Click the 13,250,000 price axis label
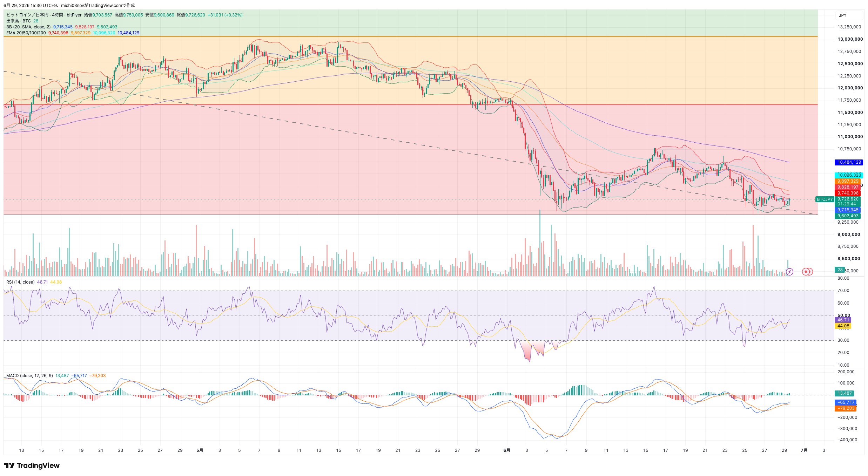 click(x=849, y=27)
